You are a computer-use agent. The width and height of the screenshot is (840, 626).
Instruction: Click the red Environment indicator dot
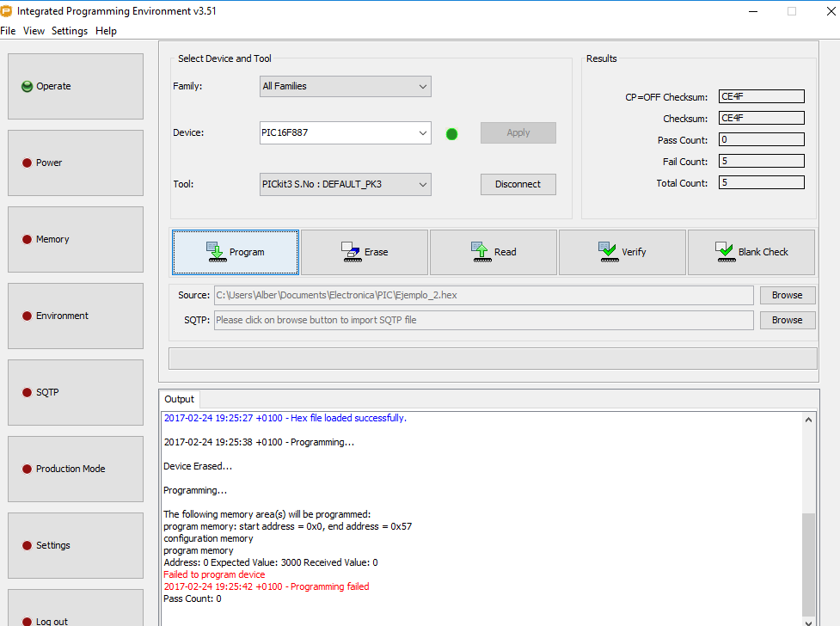[x=27, y=316]
